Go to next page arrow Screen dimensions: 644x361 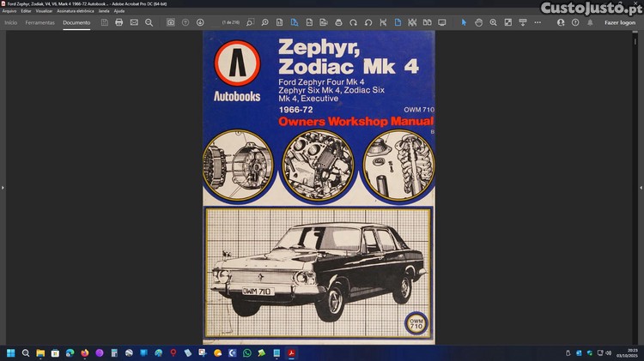point(200,22)
